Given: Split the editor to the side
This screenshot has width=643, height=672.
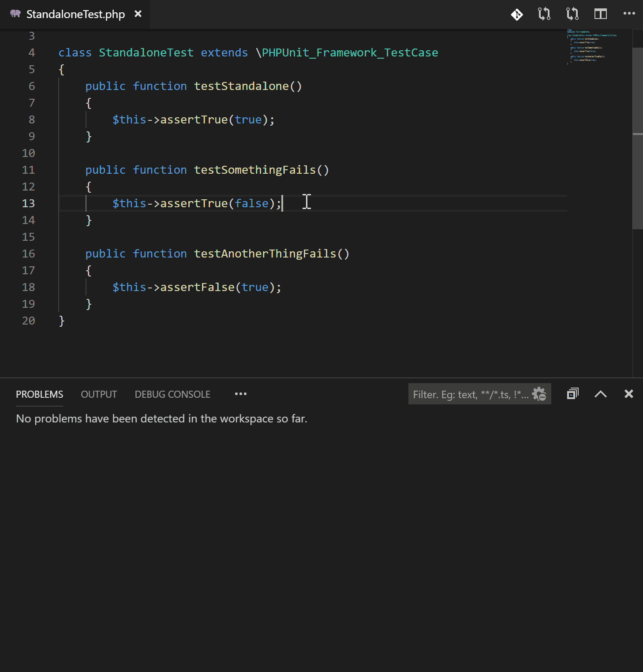Looking at the screenshot, I should pyautogui.click(x=601, y=14).
